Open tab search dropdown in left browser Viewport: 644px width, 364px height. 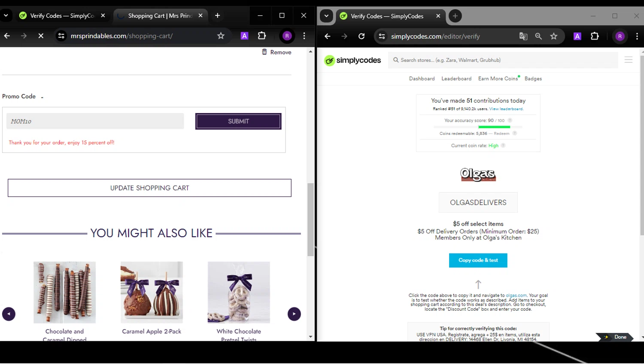[6, 16]
